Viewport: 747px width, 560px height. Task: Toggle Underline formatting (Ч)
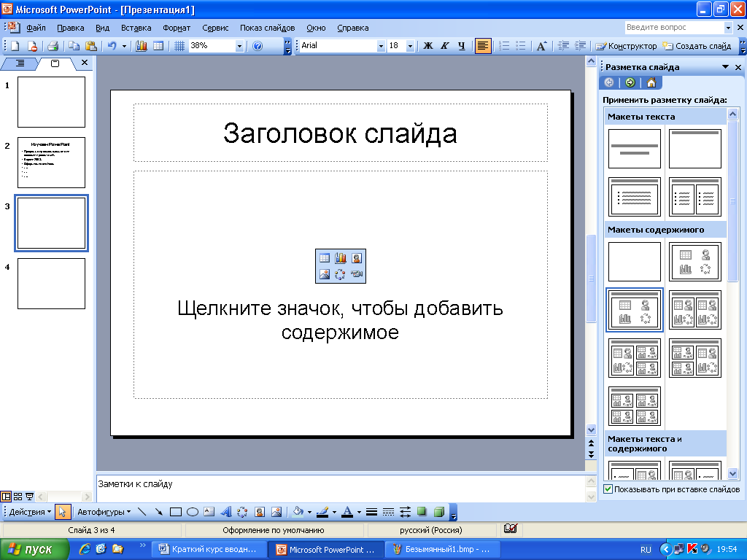[x=461, y=46]
